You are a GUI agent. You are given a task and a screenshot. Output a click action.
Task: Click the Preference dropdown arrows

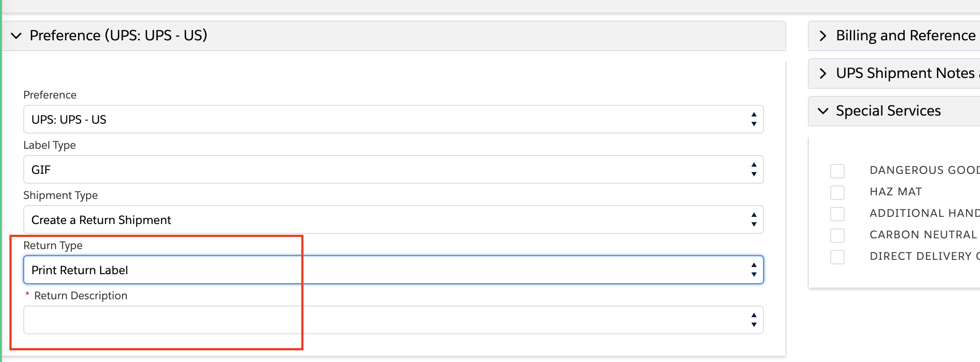coord(754,119)
